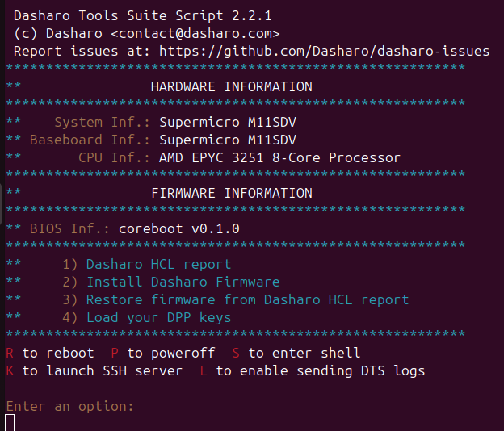Place cursor at the 'Enter an option:' prompt

[x=69, y=406]
